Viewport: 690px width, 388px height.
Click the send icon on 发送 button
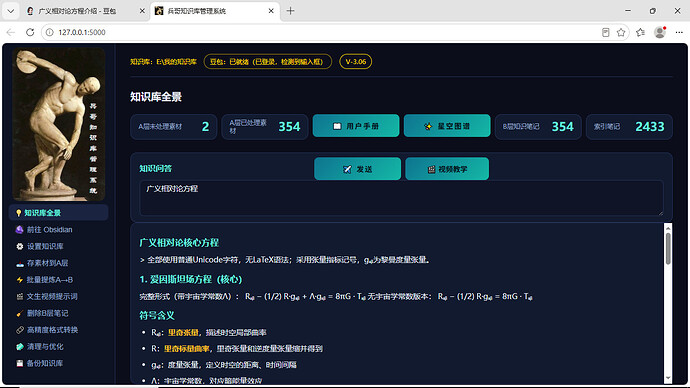tap(347, 169)
